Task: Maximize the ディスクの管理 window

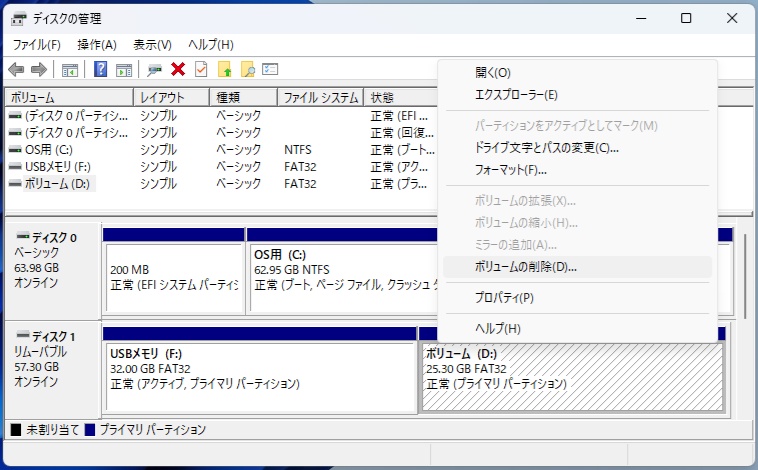Action: (x=686, y=18)
